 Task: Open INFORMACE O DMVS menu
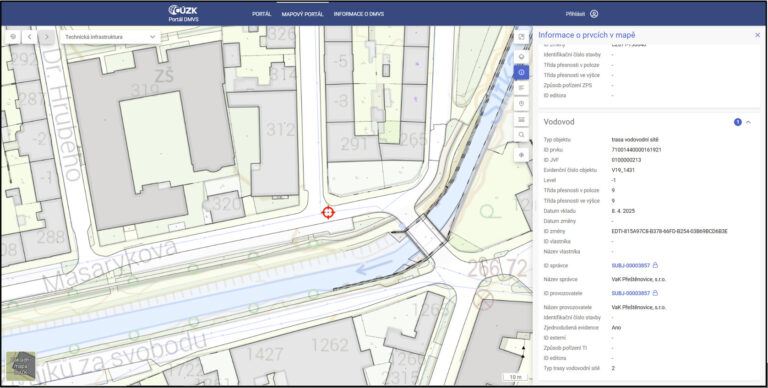pyautogui.click(x=359, y=14)
